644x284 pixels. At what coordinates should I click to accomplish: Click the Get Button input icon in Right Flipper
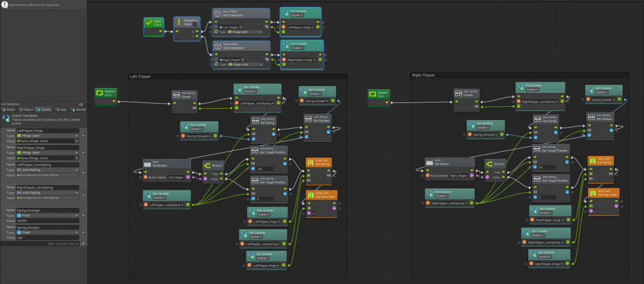pos(431,165)
